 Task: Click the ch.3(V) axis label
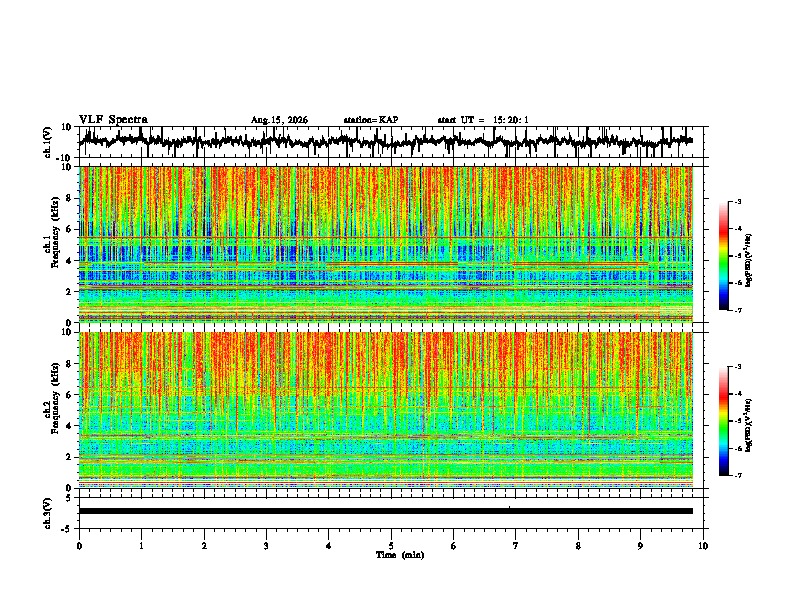click(x=48, y=513)
